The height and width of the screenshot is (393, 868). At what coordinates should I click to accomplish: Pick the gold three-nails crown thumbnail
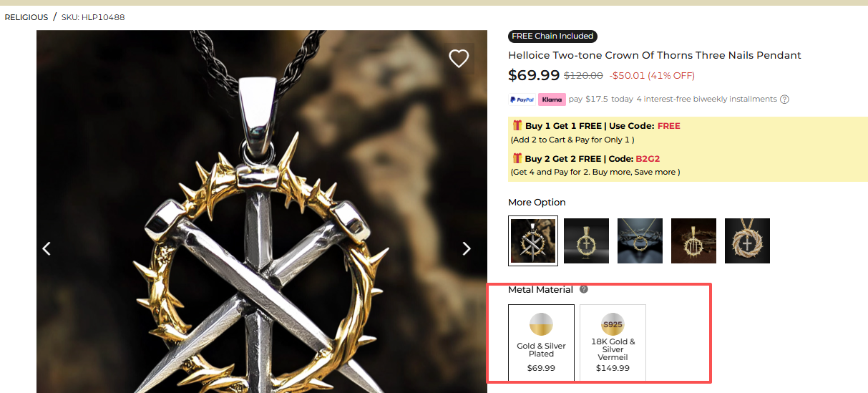(x=693, y=241)
